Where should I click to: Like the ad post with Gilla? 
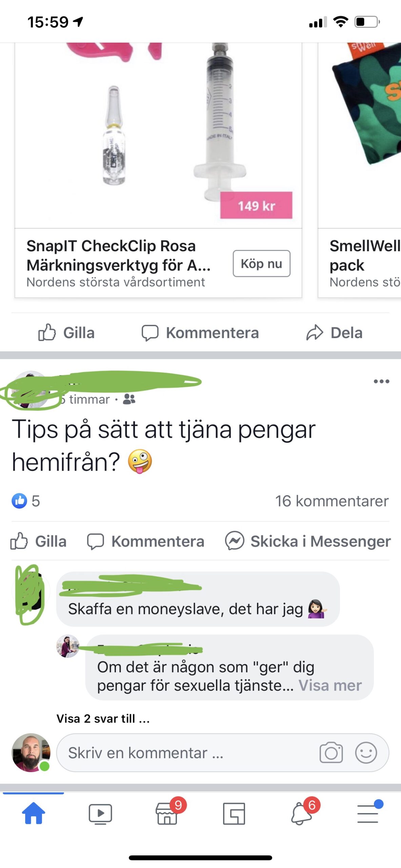(x=66, y=333)
